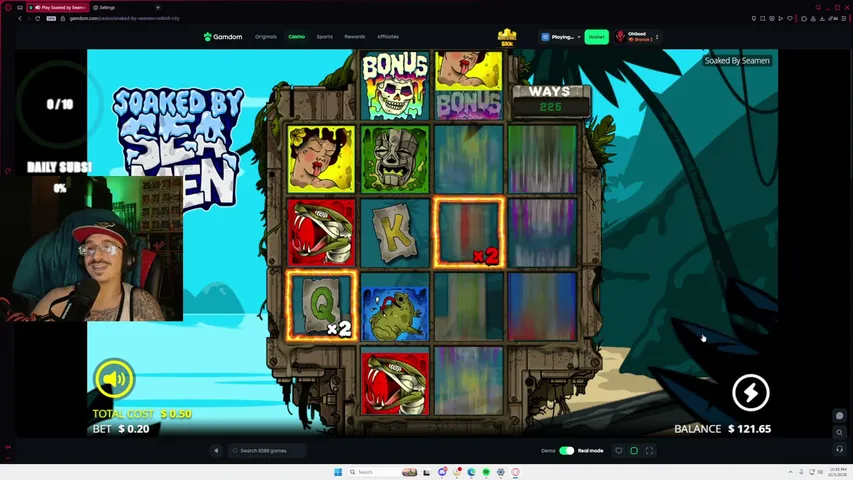Click the WAYS 225 counter

tap(550, 100)
